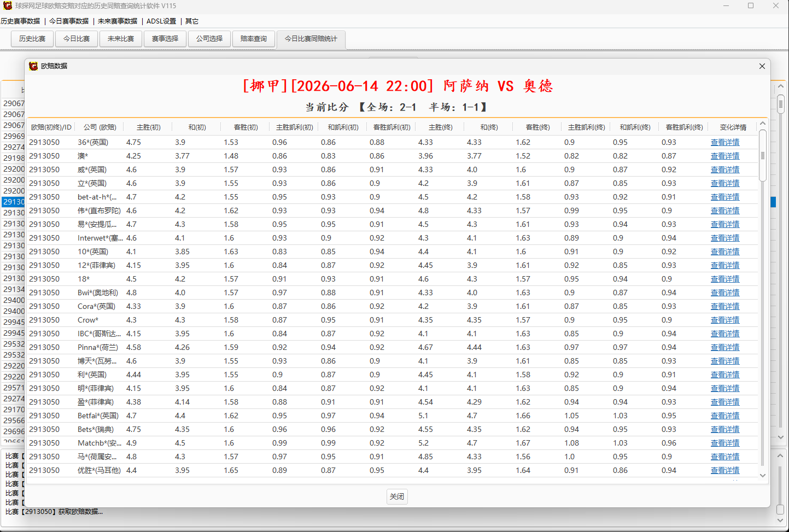Click the 欧赔数据 dialog logo icon
Viewport: 789px width, 532px height.
[33, 66]
